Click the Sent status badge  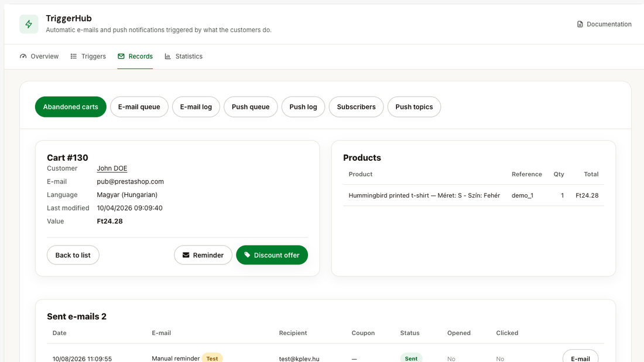coord(411,358)
